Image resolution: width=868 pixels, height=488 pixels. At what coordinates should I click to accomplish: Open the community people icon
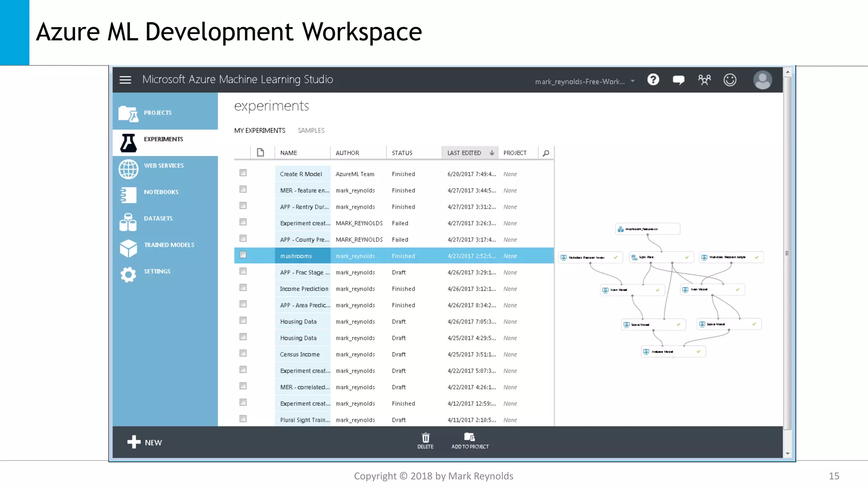704,80
